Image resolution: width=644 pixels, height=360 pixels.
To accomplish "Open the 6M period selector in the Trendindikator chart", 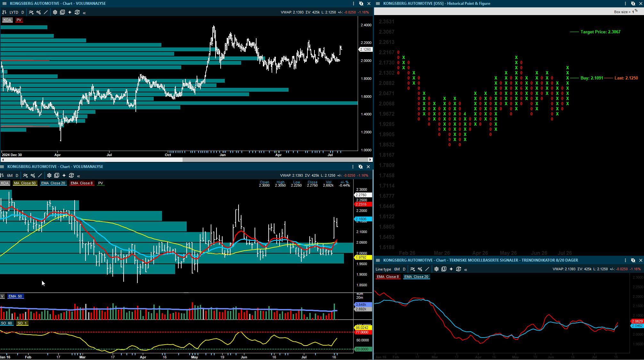I will (397, 269).
